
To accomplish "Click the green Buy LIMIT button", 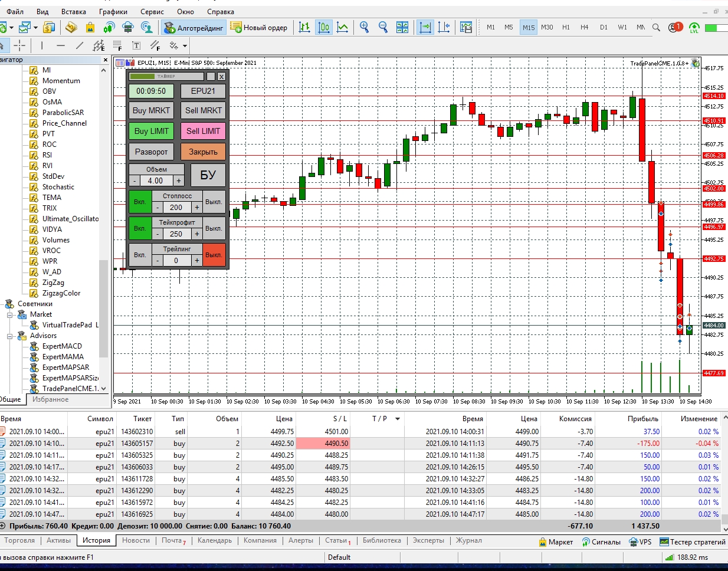I will point(152,131).
